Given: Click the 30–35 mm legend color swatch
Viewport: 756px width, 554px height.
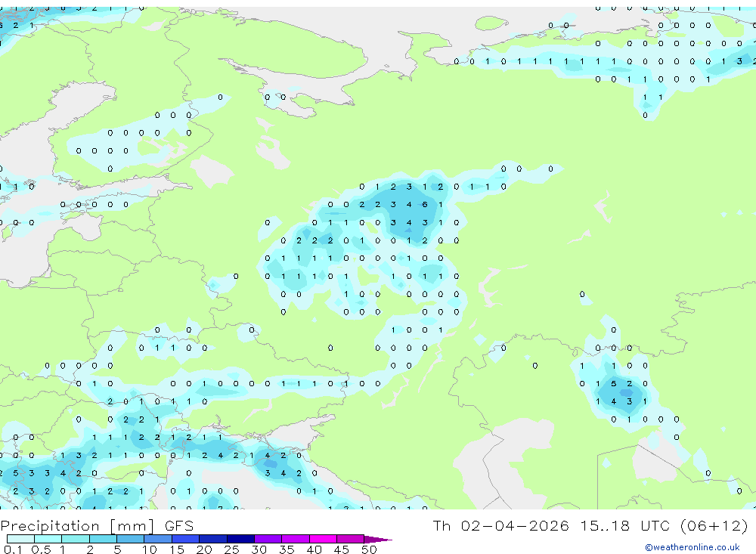Looking at the screenshot, I should [x=268, y=539].
